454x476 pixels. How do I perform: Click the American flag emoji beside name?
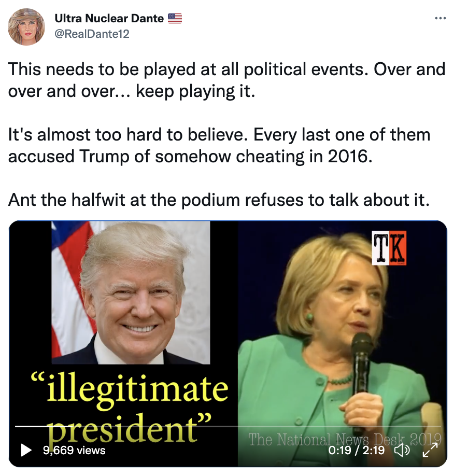(x=175, y=18)
